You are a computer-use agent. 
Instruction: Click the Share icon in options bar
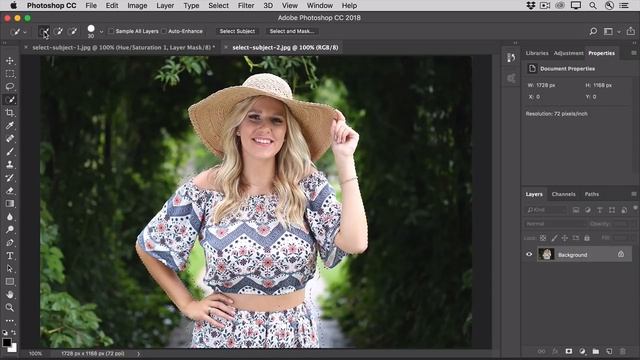click(x=631, y=31)
